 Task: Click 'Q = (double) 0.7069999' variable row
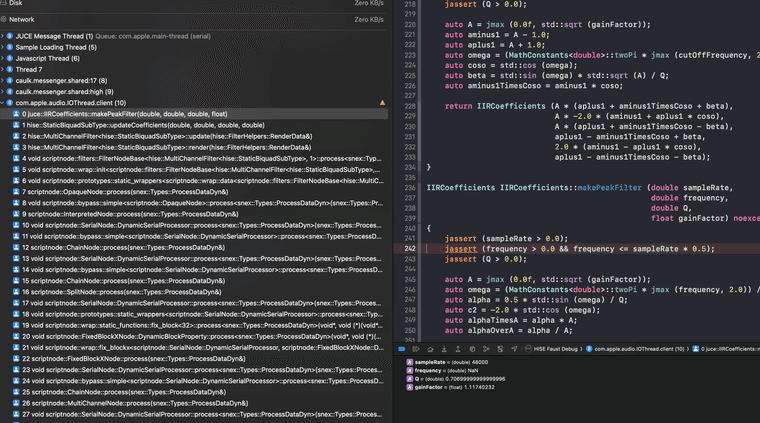pyautogui.click(x=456, y=379)
